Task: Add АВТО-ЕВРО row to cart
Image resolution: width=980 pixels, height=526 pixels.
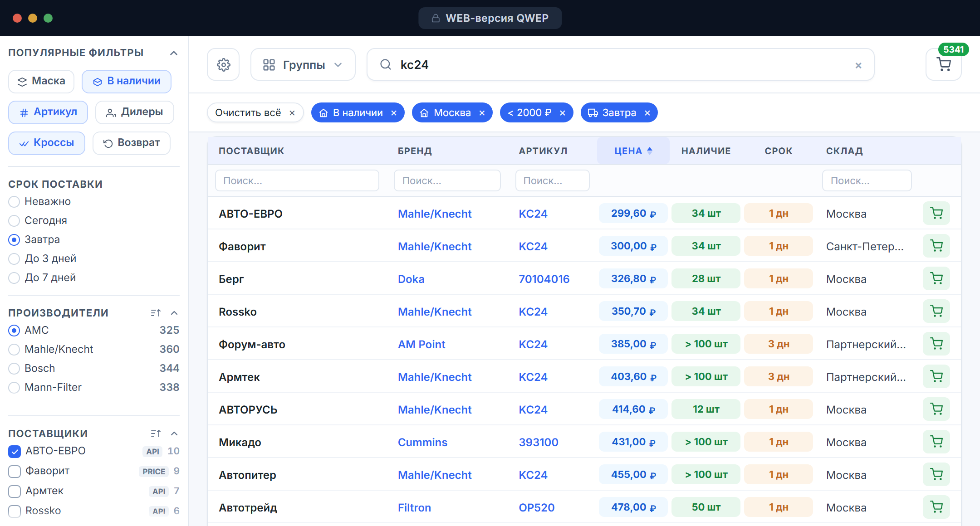Action: [936, 213]
